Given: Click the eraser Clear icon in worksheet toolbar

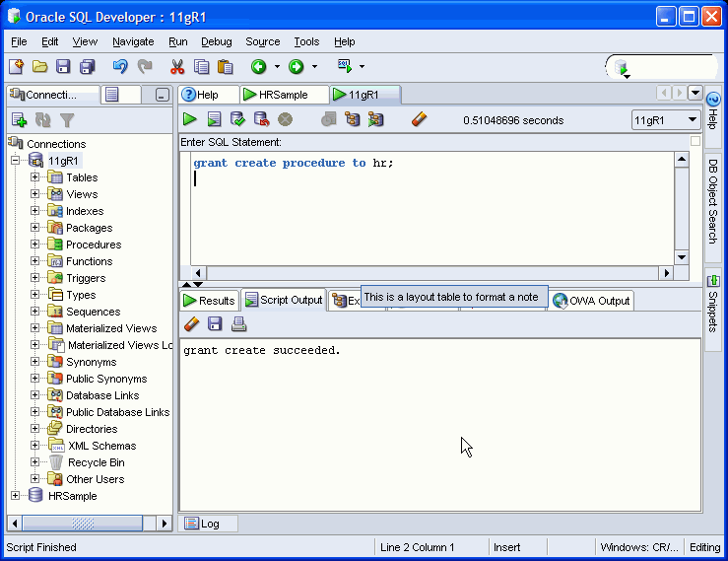Looking at the screenshot, I should 419,119.
